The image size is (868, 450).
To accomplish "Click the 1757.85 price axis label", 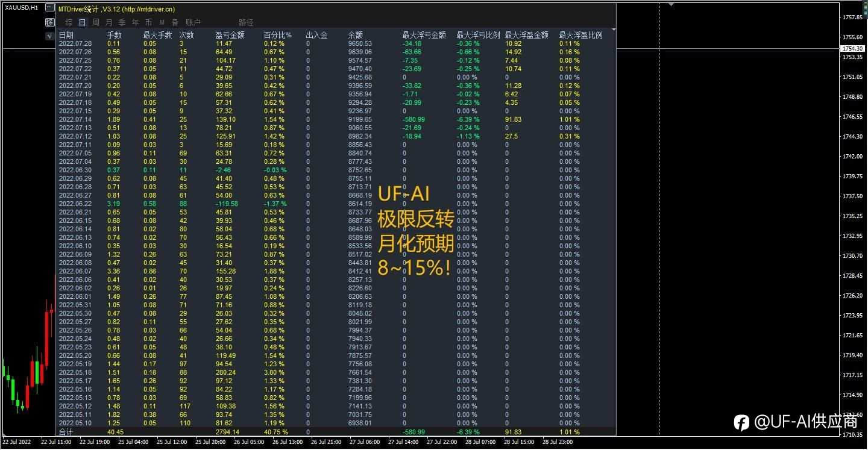I will [x=852, y=17].
